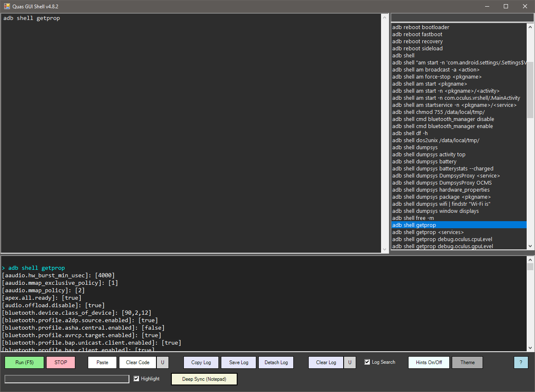Click the down arrow of command list scrollbar
Screen dimensions: 535x392
pyautogui.click(x=530, y=246)
